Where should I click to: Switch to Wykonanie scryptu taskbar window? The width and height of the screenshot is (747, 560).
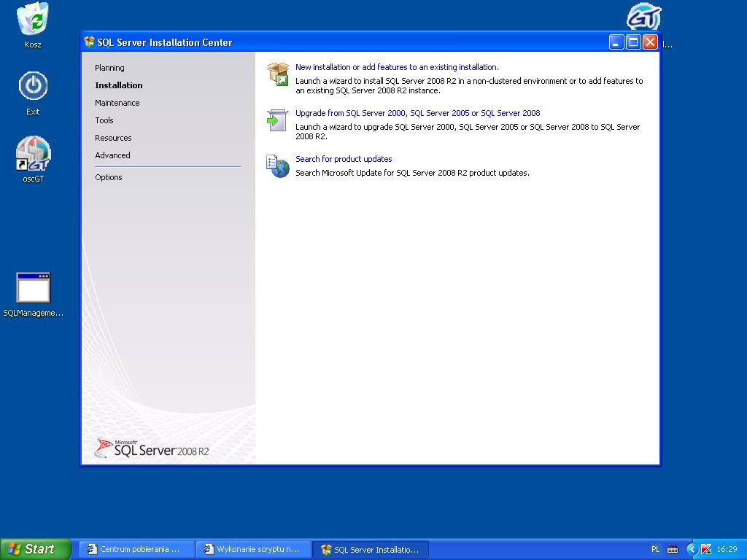pos(254,550)
